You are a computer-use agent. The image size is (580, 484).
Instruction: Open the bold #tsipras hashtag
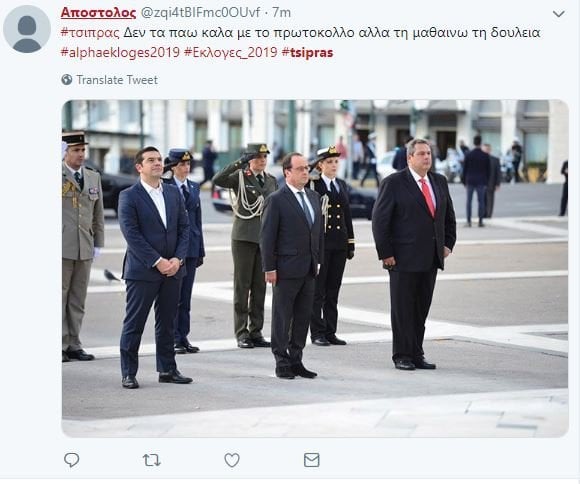coord(307,53)
